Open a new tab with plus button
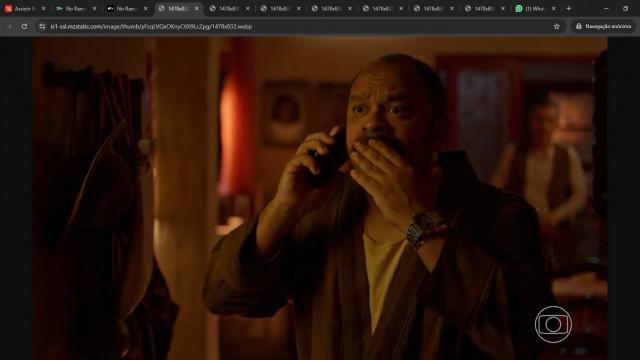640x360 pixels. (569, 9)
